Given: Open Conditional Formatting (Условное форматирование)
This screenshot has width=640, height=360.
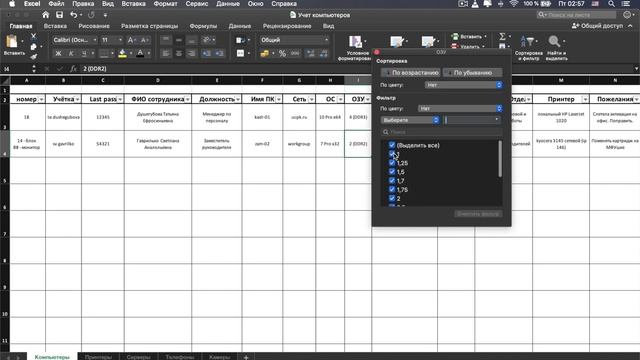Looking at the screenshot, I should 356,48.
